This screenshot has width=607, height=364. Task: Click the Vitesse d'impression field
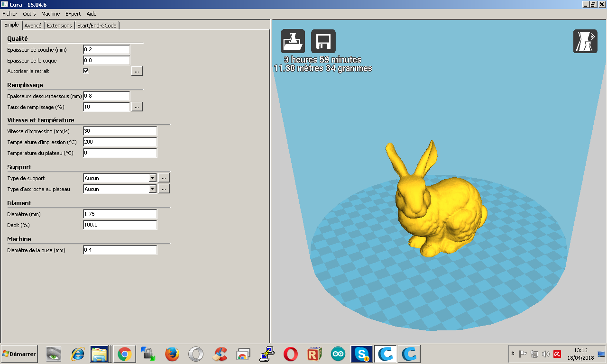[x=120, y=131]
